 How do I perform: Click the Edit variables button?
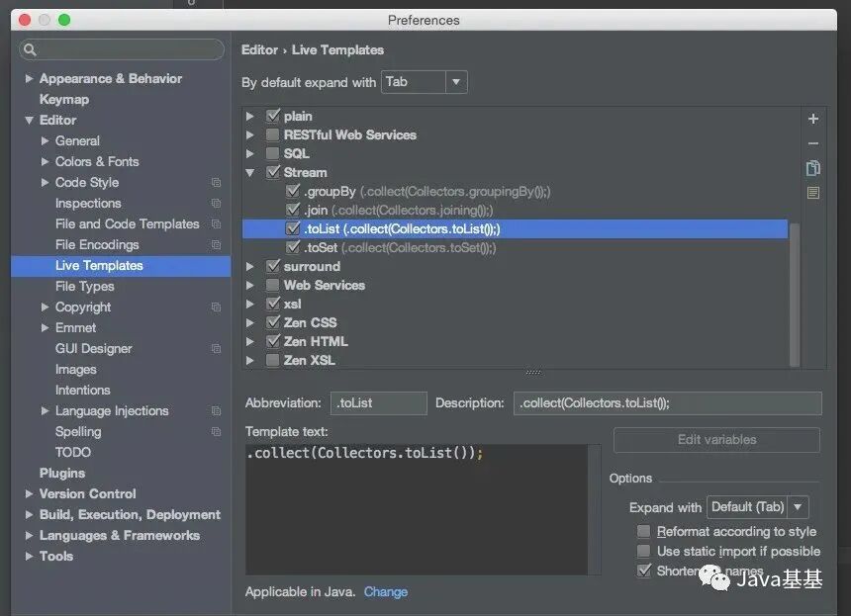coord(716,440)
